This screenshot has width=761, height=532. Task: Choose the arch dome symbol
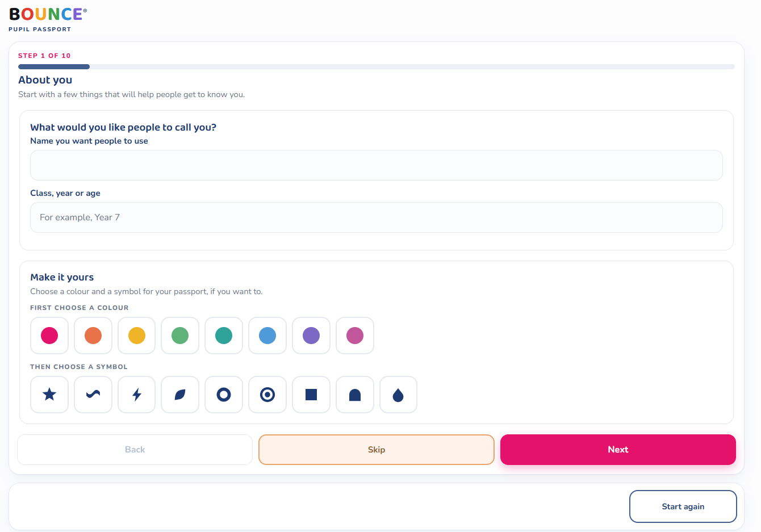pos(355,395)
